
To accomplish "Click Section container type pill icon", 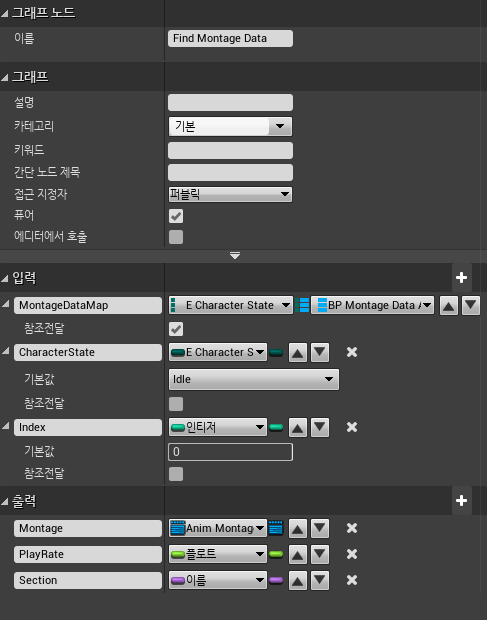I will coord(276,580).
